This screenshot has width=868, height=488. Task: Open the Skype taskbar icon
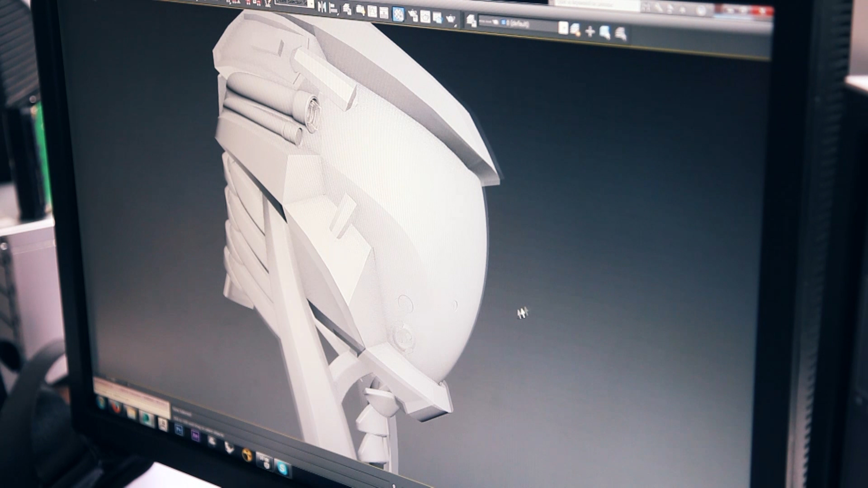click(x=283, y=468)
